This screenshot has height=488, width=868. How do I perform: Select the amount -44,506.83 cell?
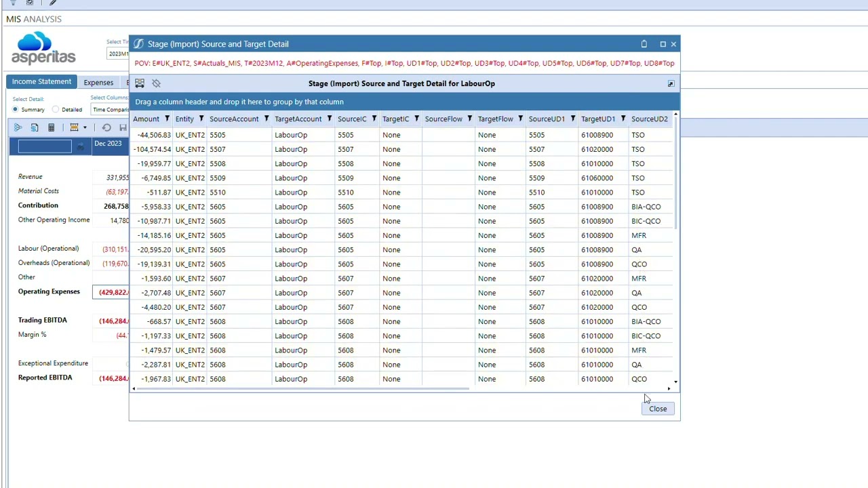tap(152, 135)
